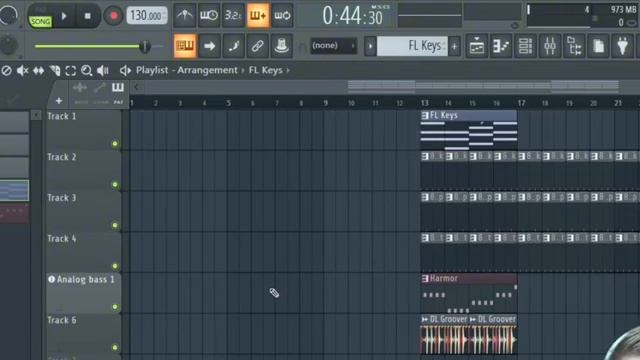Open the Piano roll view icon
This screenshot has width=640, height=360.
(501, 46)
